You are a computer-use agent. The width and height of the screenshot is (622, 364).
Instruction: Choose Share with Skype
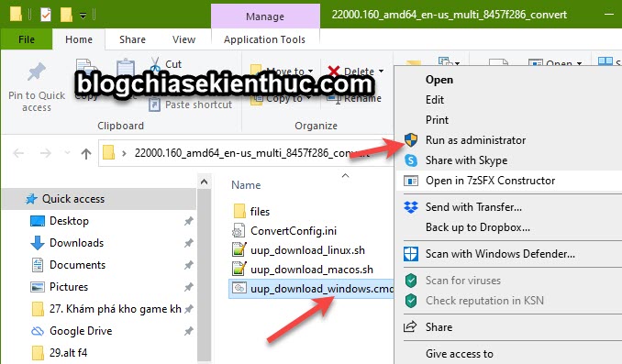(x=466, y=160)
